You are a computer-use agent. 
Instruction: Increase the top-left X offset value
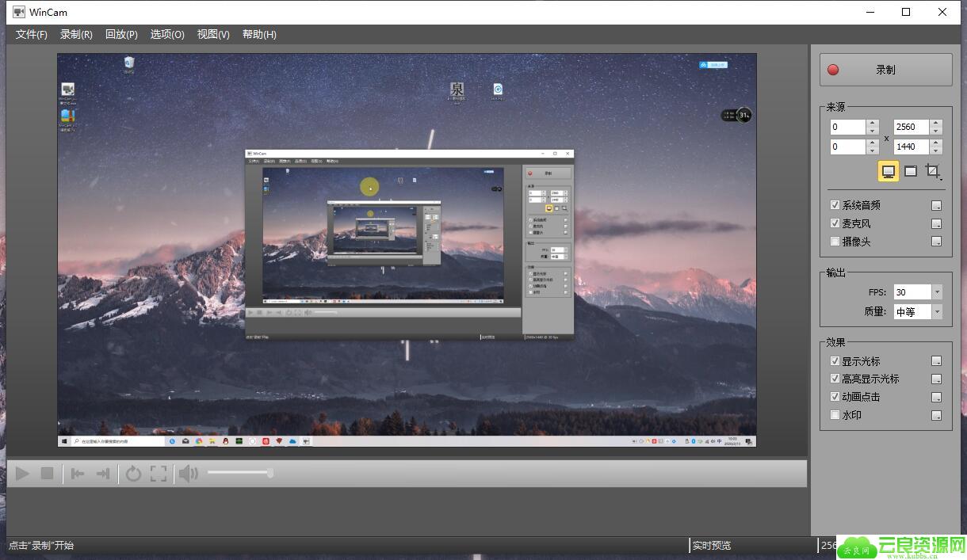tap(873, 123)
